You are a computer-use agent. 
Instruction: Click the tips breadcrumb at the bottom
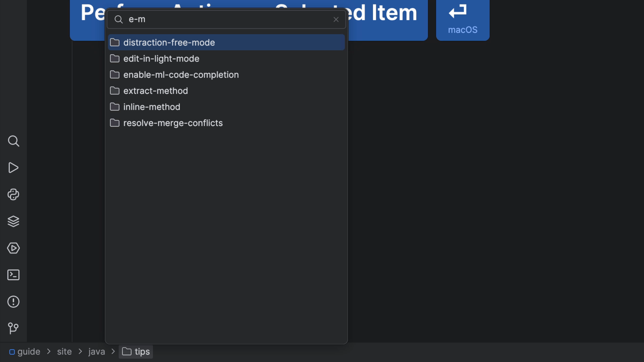coord(142,351)
